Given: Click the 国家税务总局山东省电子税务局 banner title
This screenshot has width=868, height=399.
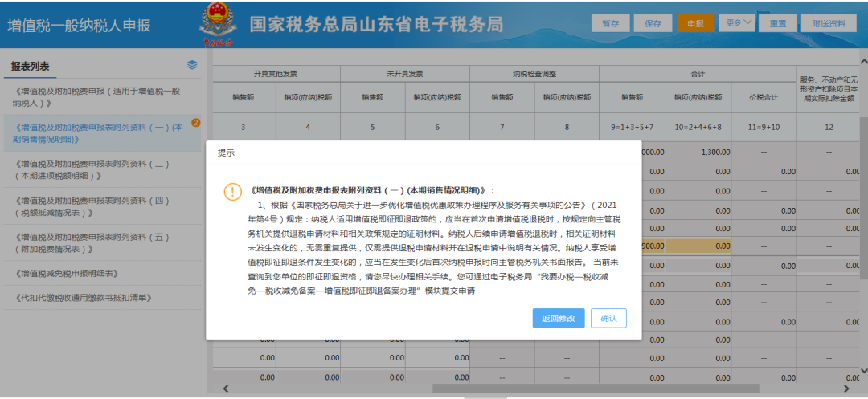Looking at the screenshot, I should (x=376, y=24).
